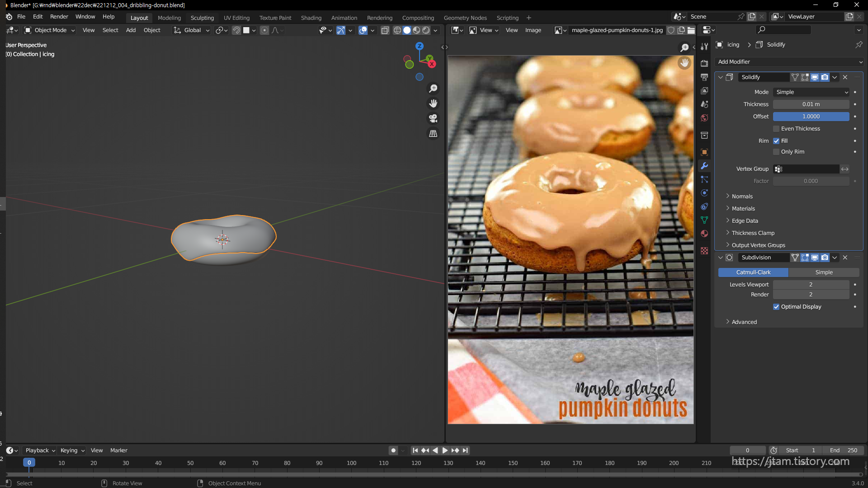Click the viewport zoom magnifier icon

(x=433, y=89)
